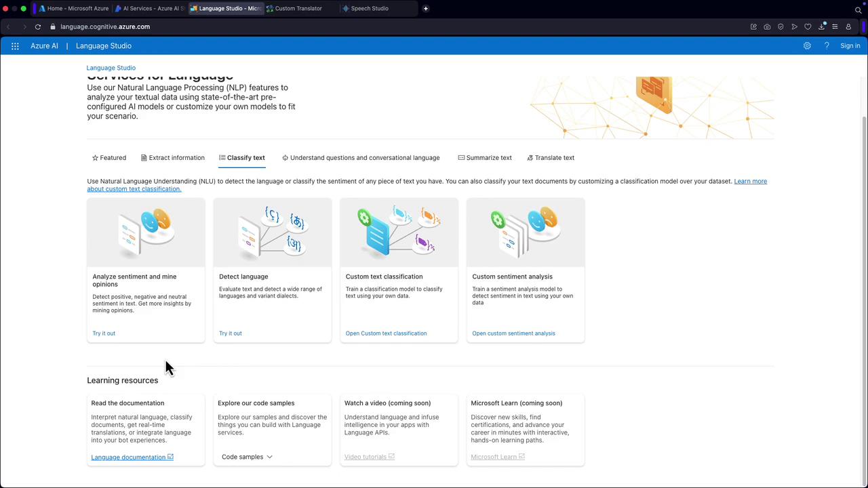Click the Language Studio breadcrumb link

coord(111,68)
